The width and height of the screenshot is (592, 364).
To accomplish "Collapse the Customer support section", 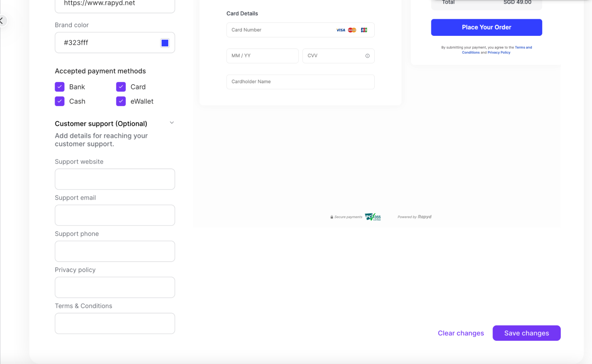I will click(172, 122).
